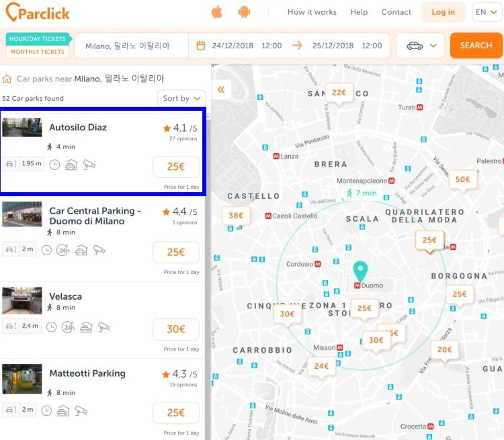Open How it works page

(x=312, y=12)
